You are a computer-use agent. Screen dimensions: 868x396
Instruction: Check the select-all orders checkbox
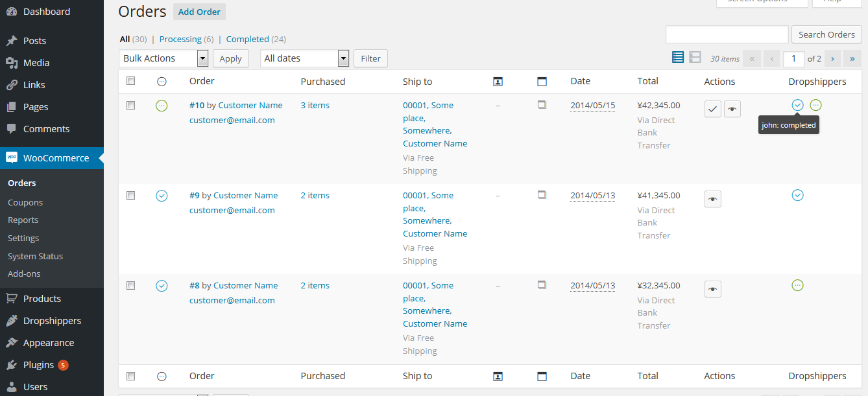130,80
